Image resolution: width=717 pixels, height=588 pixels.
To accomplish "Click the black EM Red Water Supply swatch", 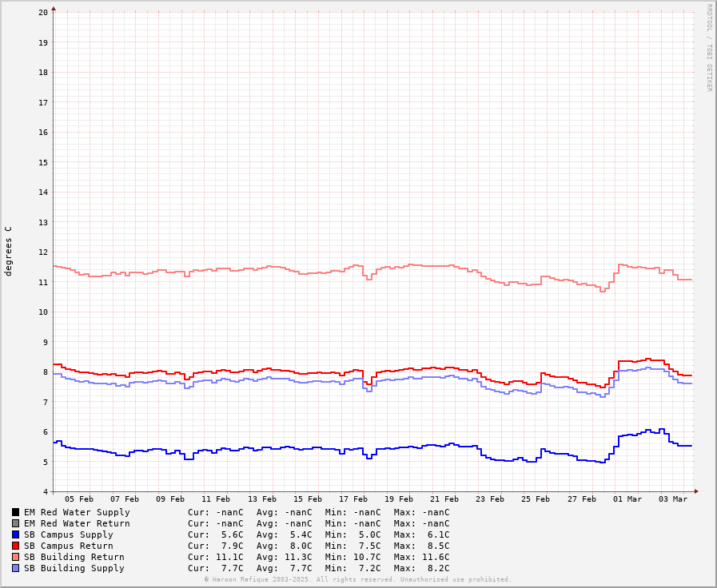I will pyautogui.click(x=15, y=512).
